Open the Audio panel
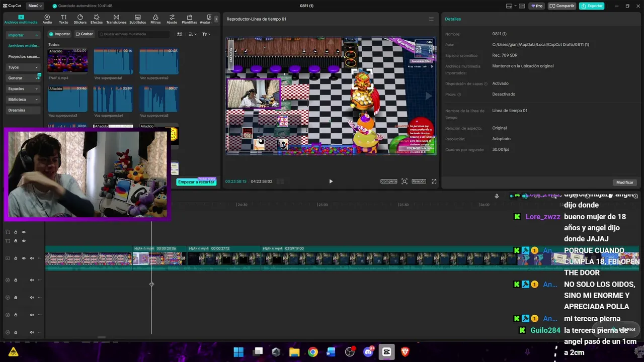Screen dimensions: 644x362 click(x=47, y=19)
